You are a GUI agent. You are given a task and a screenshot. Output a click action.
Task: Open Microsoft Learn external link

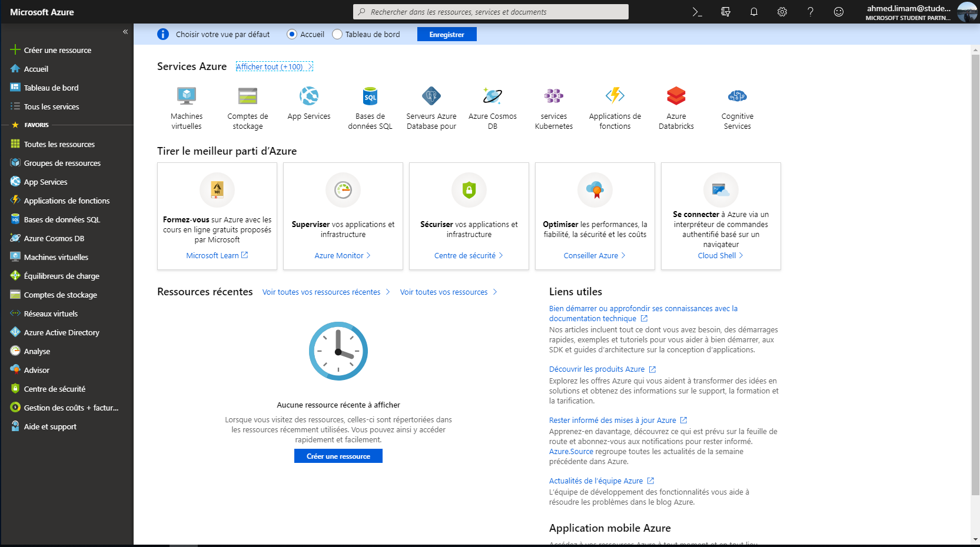pos(217,255)
